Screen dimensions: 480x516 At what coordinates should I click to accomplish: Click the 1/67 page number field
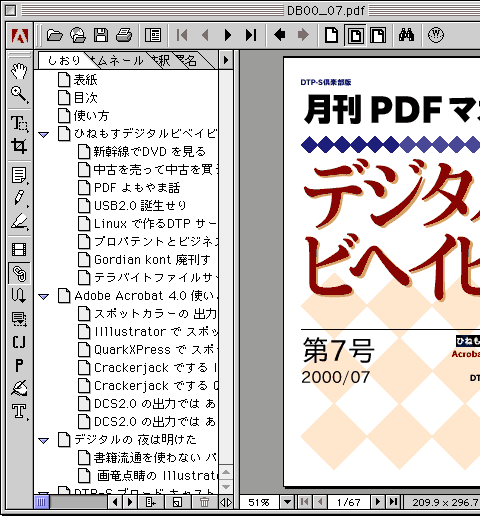349,502
